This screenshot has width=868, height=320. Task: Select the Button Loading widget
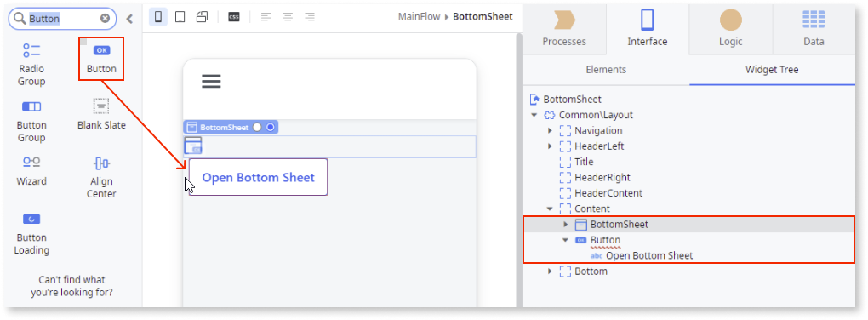point(31,234)
